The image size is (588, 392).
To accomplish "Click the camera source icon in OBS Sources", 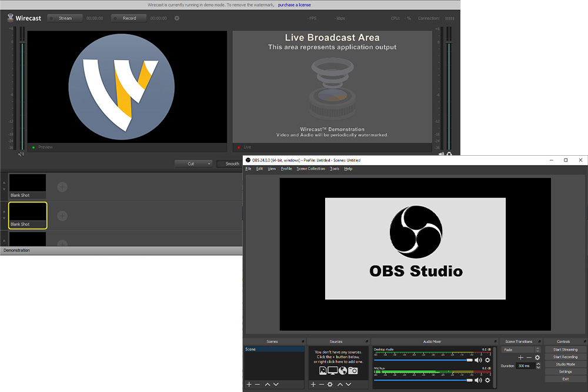I will pyautogui.click(x=353, y=371).
